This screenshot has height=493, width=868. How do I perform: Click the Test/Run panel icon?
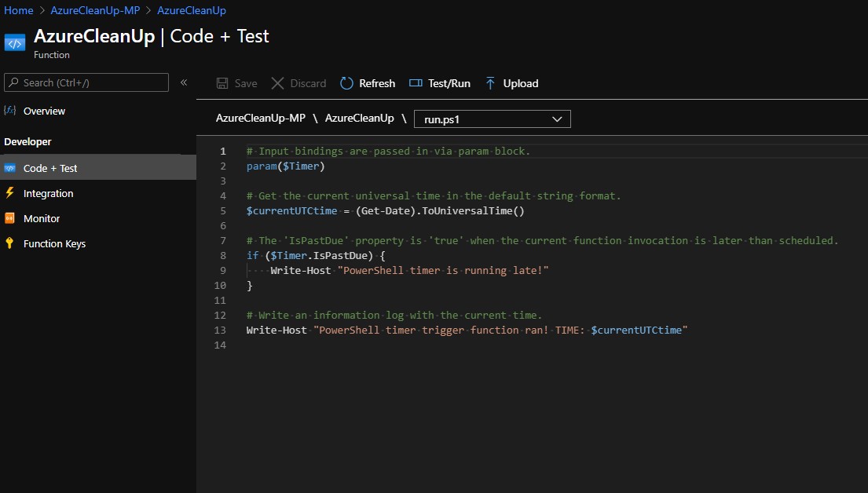click(416, 83)
